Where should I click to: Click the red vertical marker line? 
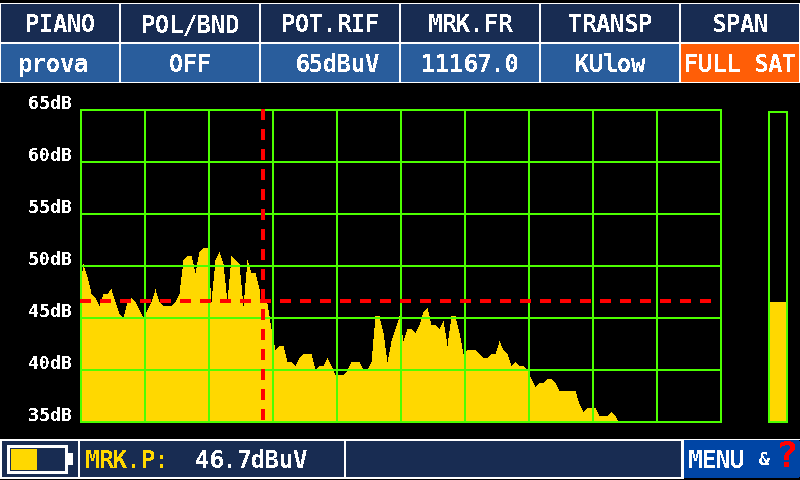(263, 265)
